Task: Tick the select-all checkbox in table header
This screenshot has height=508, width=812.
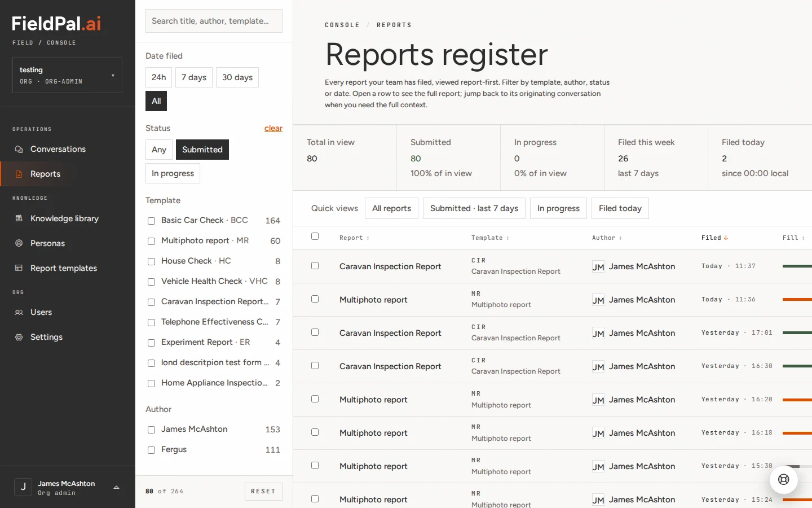Action: tap(315, 237)
